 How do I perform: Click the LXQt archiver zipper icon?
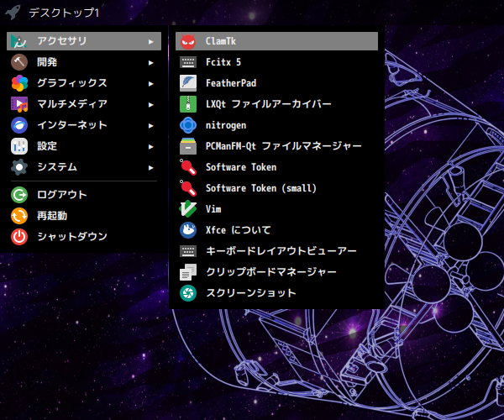coord(188,104)
